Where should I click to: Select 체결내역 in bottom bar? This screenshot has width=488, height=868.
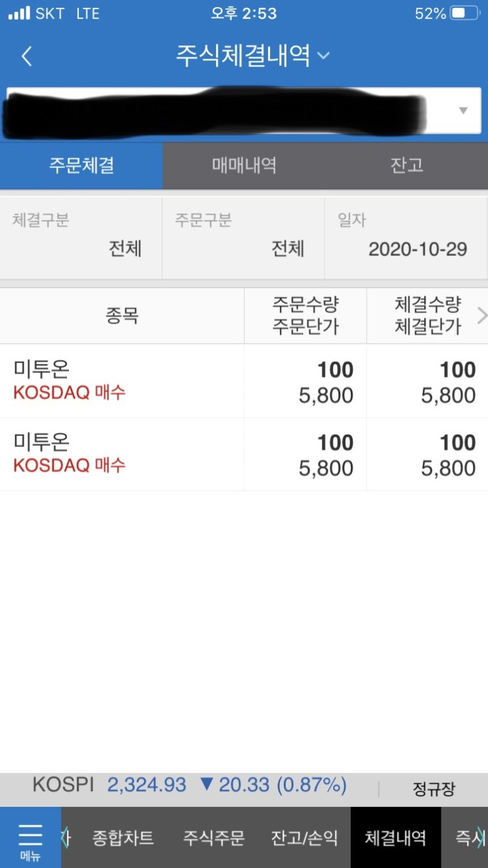click(395, 838)
